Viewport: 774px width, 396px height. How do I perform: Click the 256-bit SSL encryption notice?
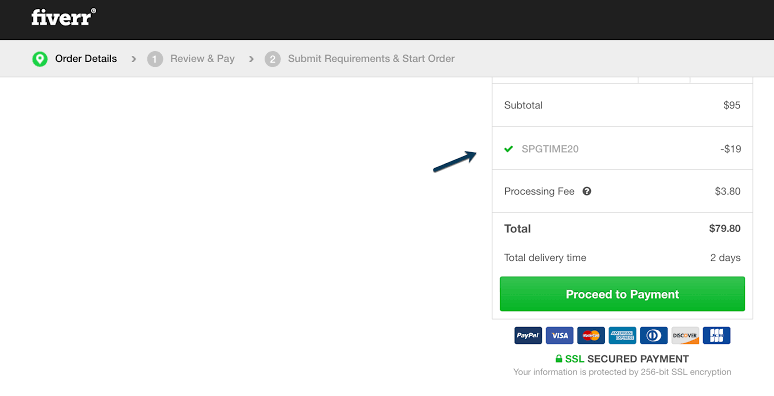pos(622,372)
